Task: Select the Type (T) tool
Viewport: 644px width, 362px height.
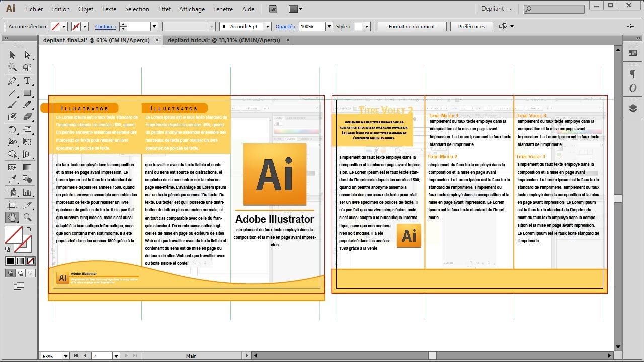Action: coord(27,81)
